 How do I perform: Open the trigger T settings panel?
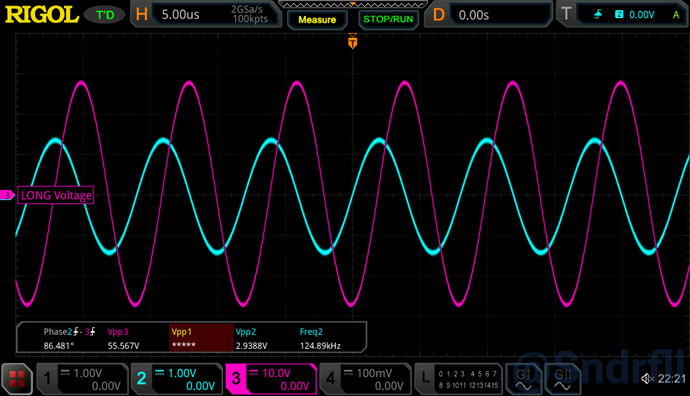click(623, 15)
